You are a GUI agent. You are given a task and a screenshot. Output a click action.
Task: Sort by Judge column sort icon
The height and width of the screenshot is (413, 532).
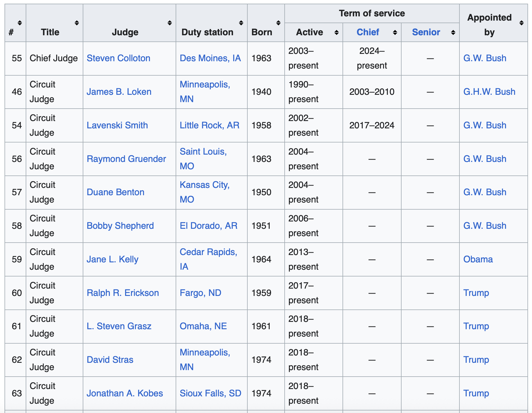click(169, 23)
